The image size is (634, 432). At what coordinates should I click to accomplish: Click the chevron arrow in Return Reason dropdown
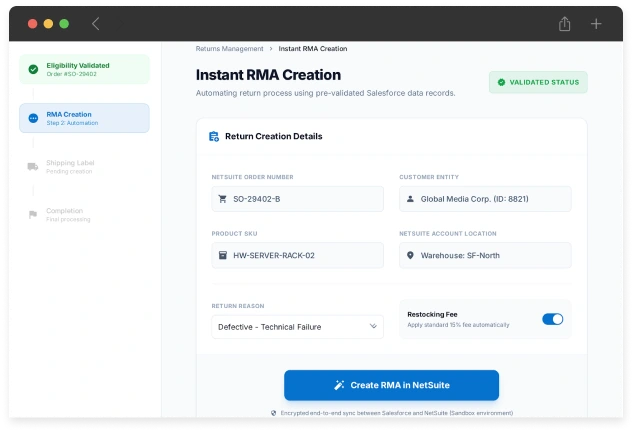[373, 326]
